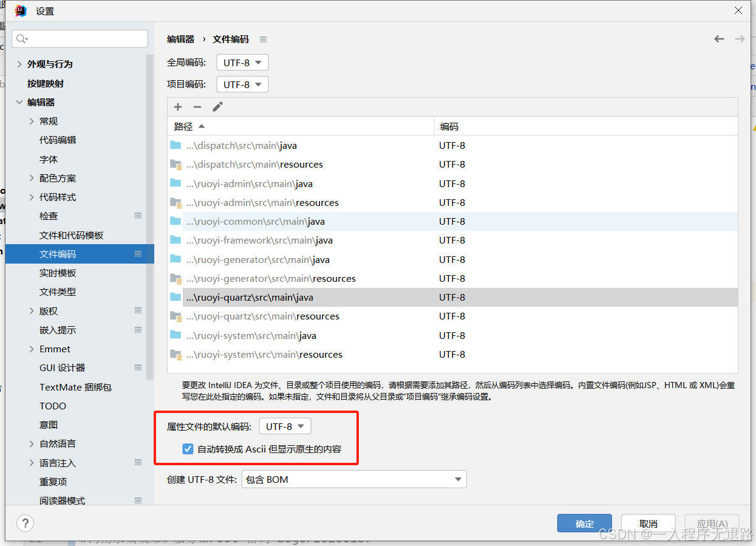Click 编辑器 in the breadcrumb
This screenshot has width=756, height=546.
coord(180,39)
